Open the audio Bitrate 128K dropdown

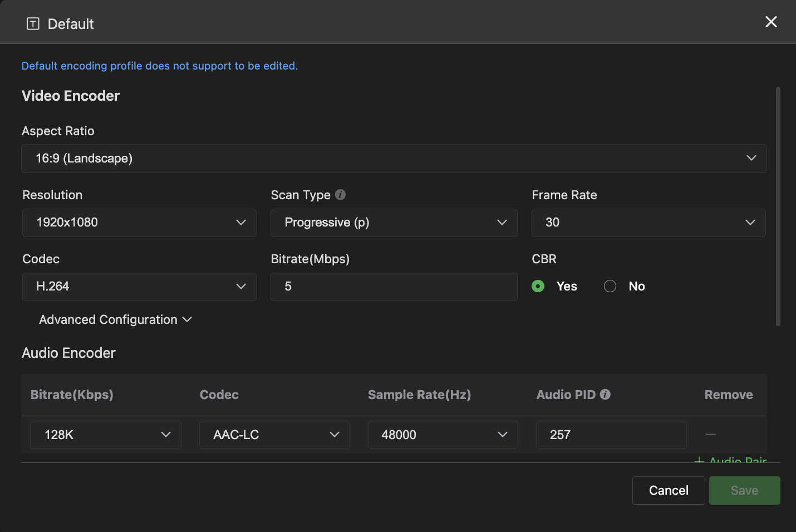[x=106, y=435]
